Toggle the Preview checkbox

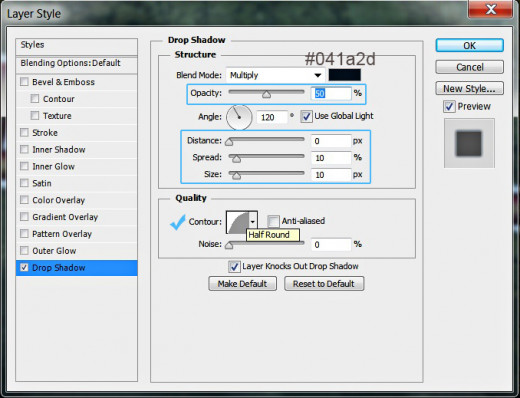(x=449, y=107)
